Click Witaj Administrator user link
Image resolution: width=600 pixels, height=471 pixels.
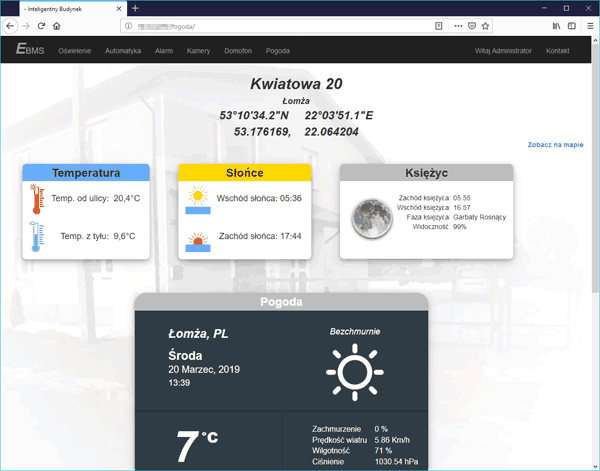pos(503,50)
